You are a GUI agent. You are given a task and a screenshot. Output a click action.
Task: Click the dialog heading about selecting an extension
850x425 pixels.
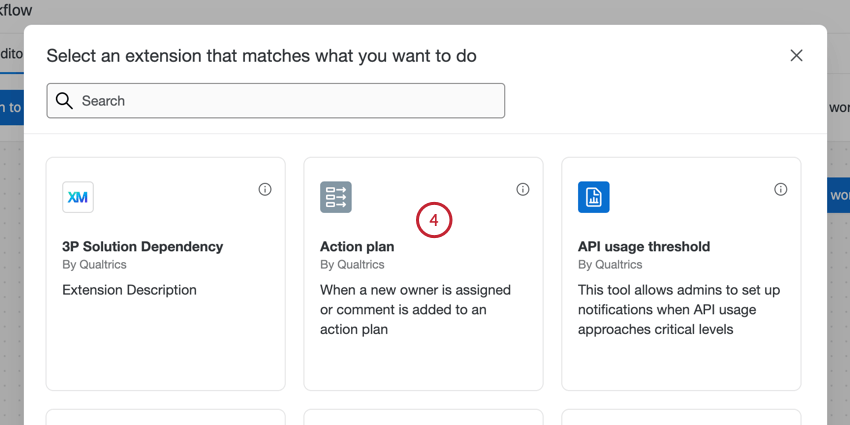(261, 56)
